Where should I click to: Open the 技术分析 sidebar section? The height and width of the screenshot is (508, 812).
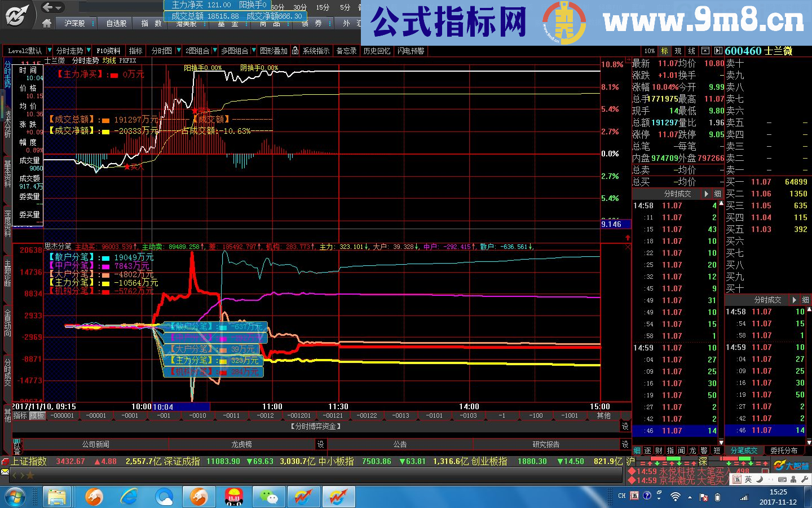7,124
